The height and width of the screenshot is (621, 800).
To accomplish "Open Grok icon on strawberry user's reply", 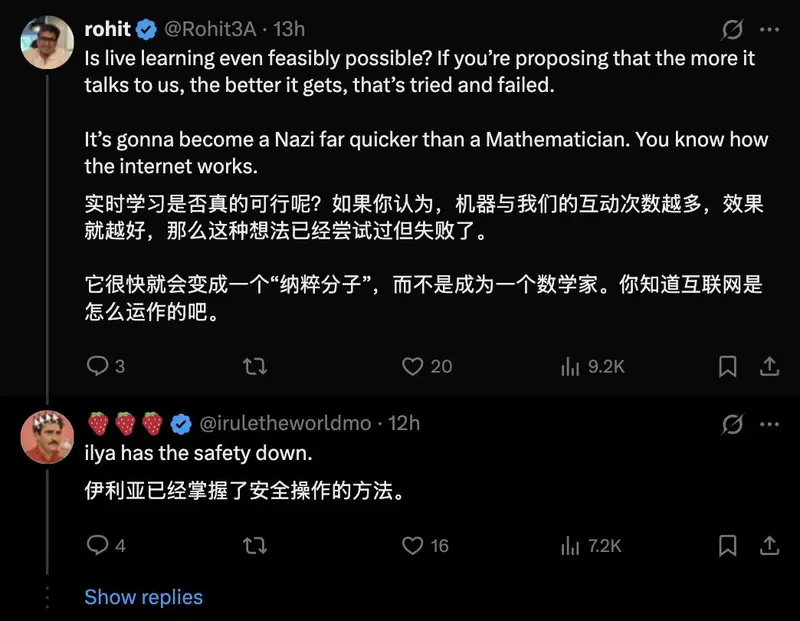I will (732, 424).
